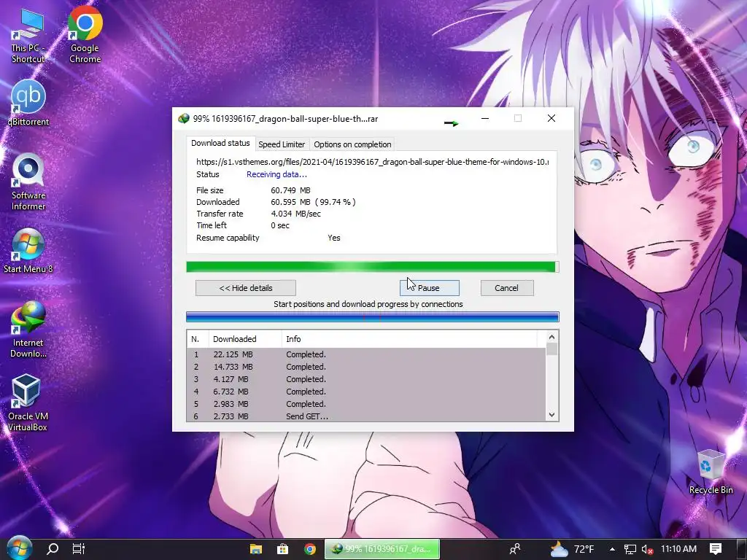
Task: Click connections list scroll down arrow
Action: tap(551, 415)
